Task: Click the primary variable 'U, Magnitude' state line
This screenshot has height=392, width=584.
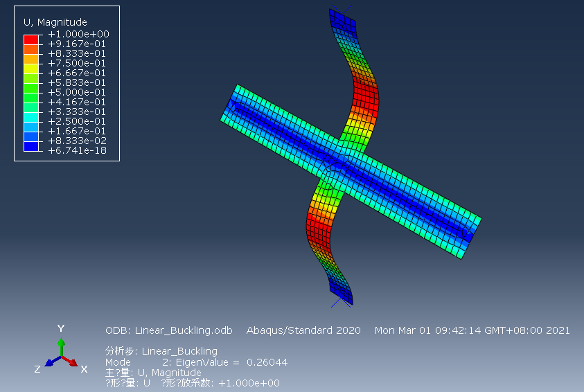Action: point(153,373)
